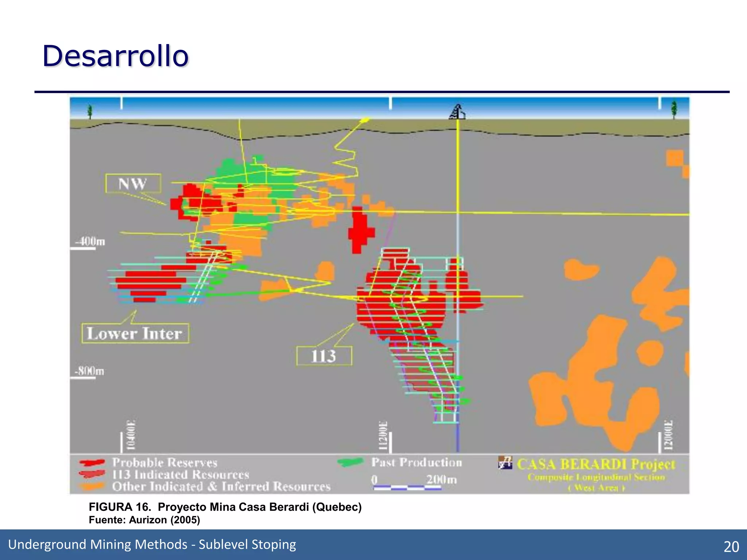Click the red Probable Reserves legend symbol
This screenshot has width=747, height=560.
pyautogui.click(x=92, y=463)
